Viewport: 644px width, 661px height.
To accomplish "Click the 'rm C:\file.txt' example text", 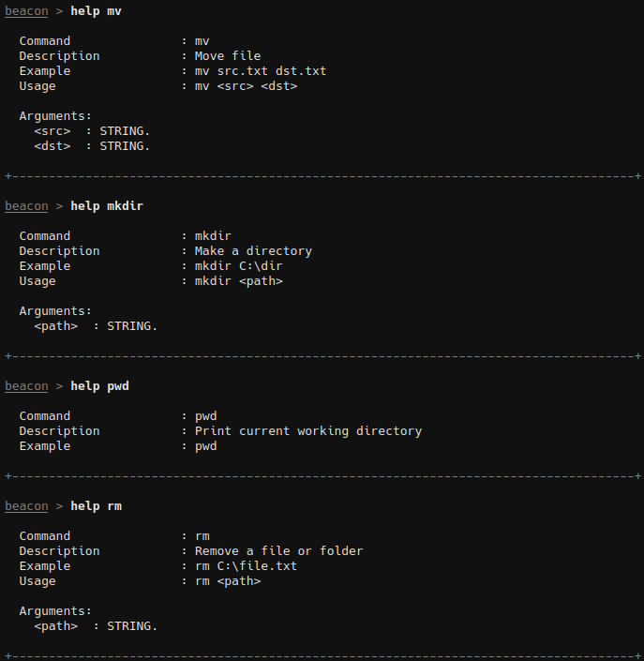I will point(246,565).
